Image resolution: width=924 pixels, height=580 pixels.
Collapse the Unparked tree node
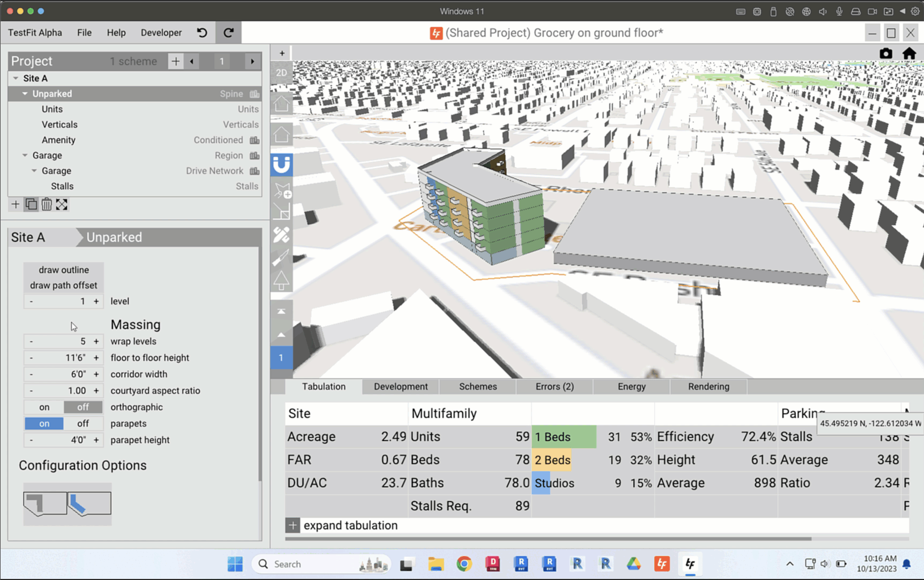[x=25, y=94]
